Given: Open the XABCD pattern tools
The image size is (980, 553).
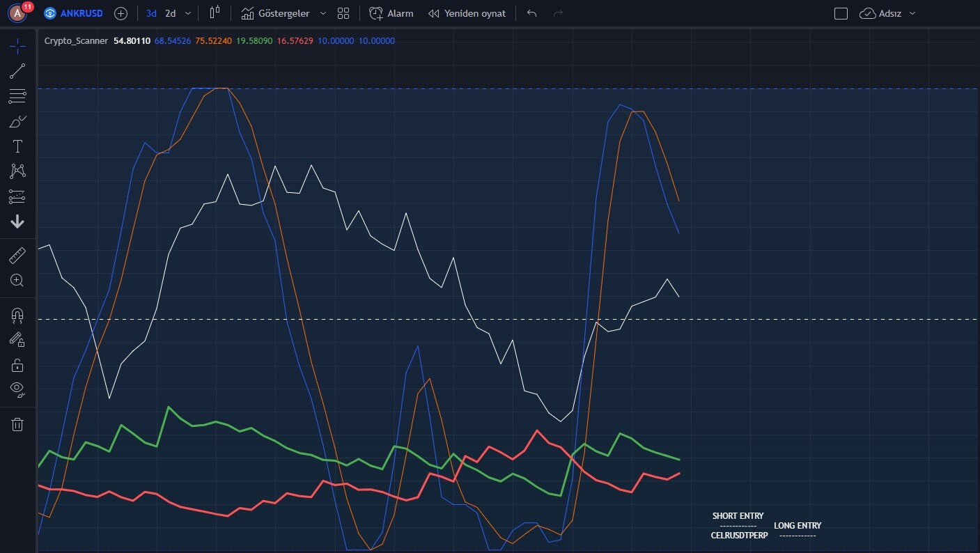Looking at the screenshot, I should tap(17, 171).
